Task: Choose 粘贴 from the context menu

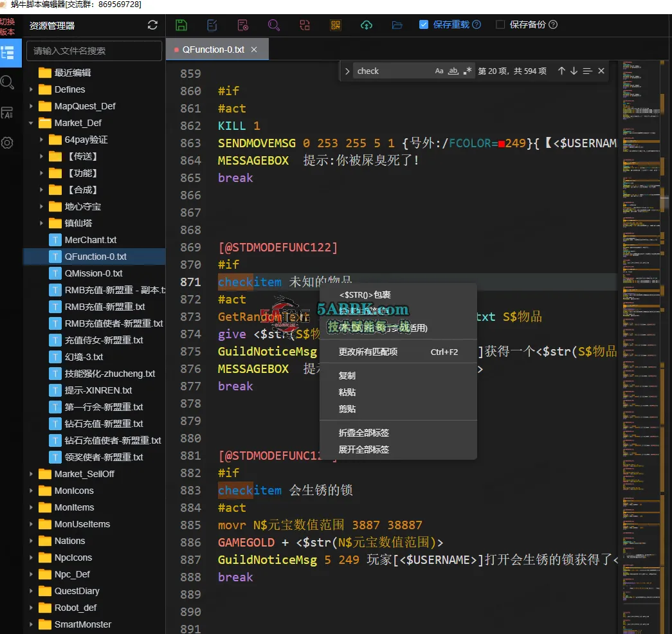Action: (398, 392)
